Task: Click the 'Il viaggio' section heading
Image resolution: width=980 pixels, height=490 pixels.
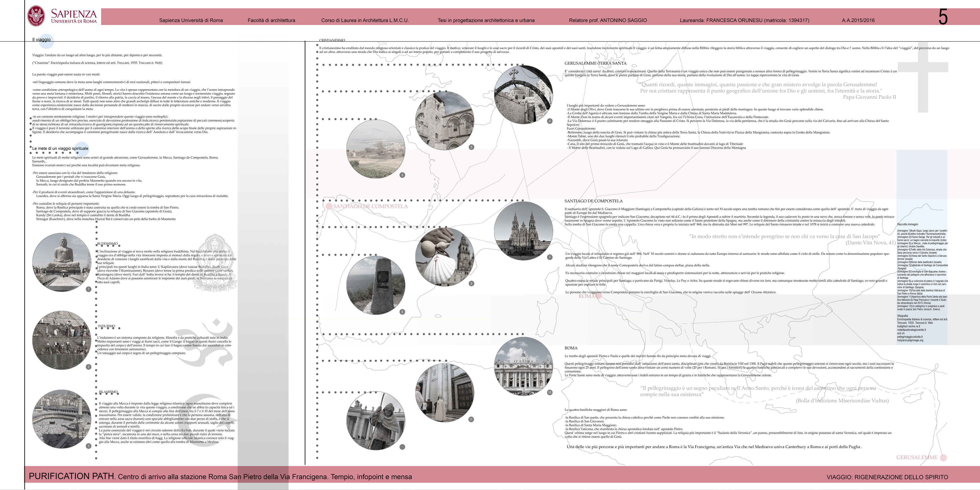Action: click(41, 40)
